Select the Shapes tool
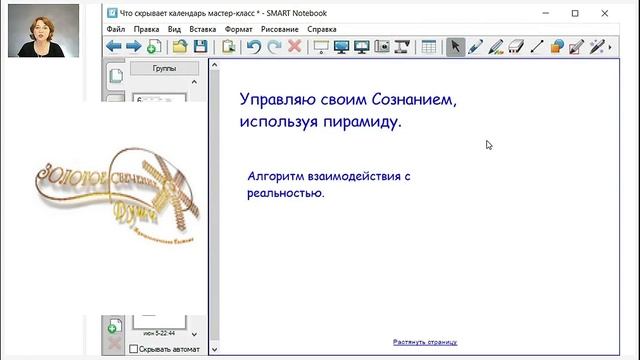Screen dimensions: 640x360 557,47
